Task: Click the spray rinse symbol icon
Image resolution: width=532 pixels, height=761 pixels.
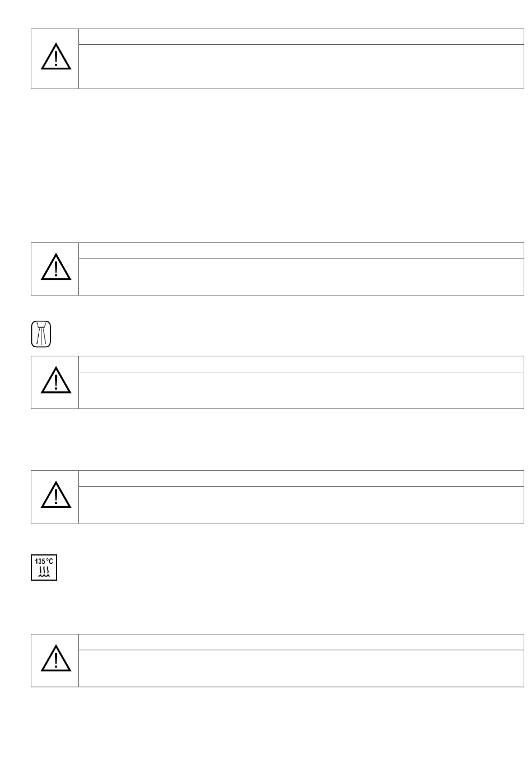Action: click(x=41, y=334)
